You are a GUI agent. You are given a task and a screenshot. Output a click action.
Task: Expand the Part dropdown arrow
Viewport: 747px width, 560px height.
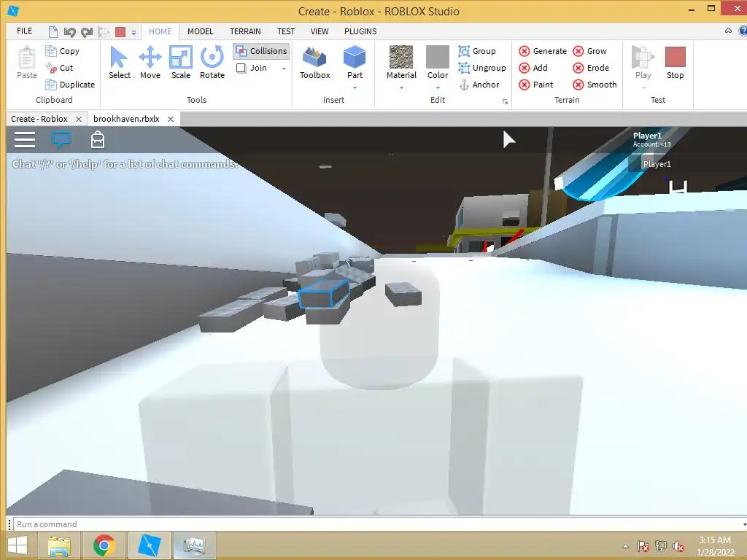(355, 88)
